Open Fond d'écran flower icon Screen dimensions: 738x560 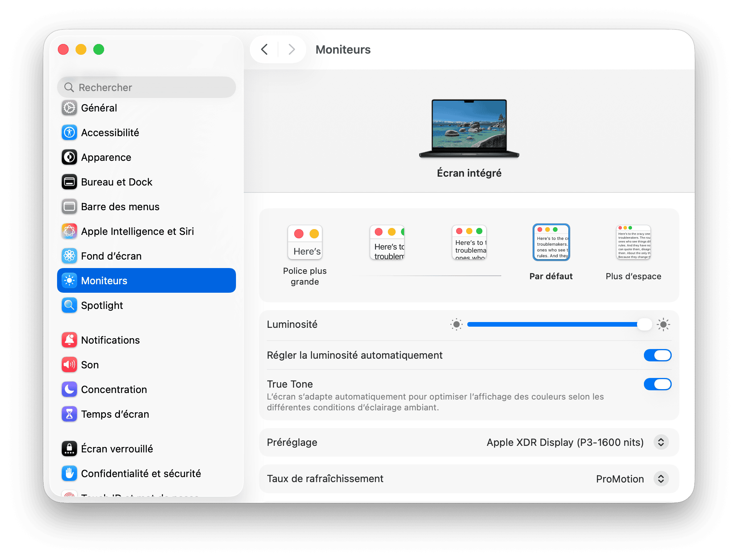[69, 256]
